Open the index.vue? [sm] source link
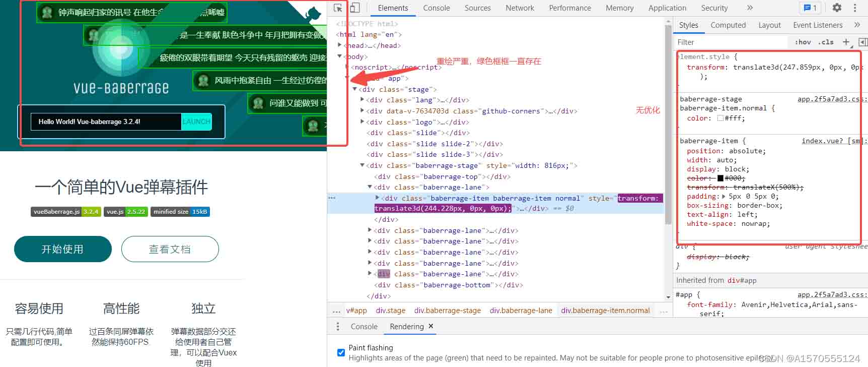Viewport: 868px width, 367px height. (x=834, y=141)
